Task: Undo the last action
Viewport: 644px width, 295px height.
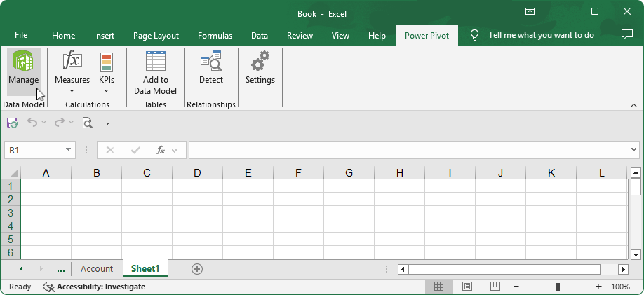Action: pyautogui.click(x=32, y=122)
